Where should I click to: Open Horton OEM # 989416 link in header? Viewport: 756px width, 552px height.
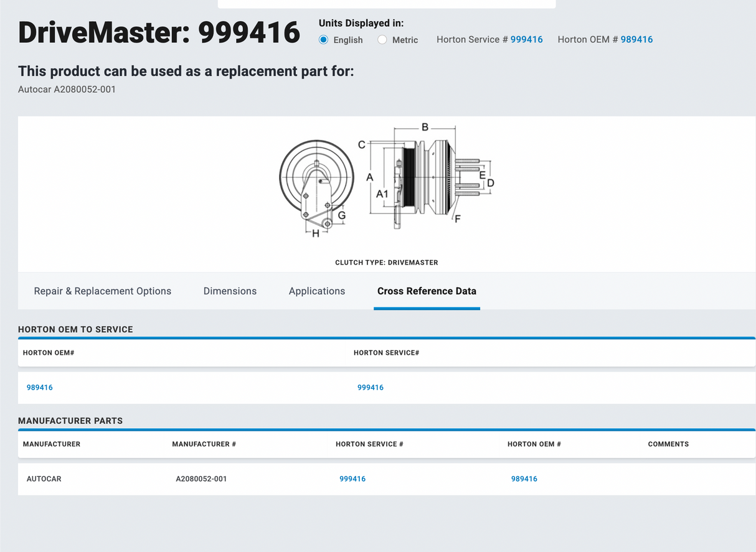click(636, 39)
